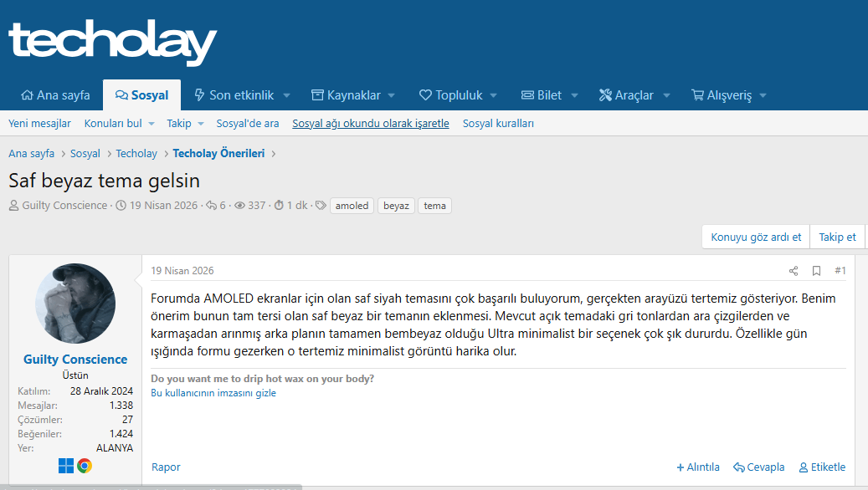Open Kaynaklar tab

pyautogui.click(x=346, y=95)
